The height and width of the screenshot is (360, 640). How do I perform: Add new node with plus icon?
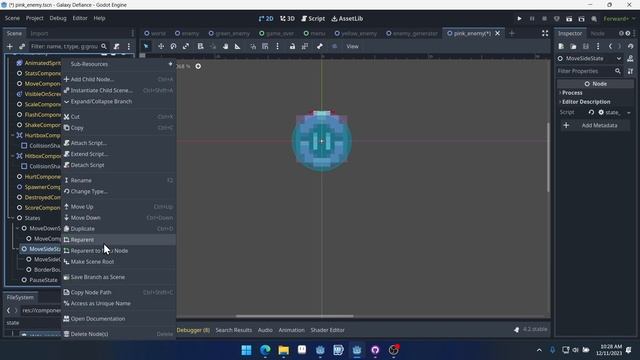(10, 47)
